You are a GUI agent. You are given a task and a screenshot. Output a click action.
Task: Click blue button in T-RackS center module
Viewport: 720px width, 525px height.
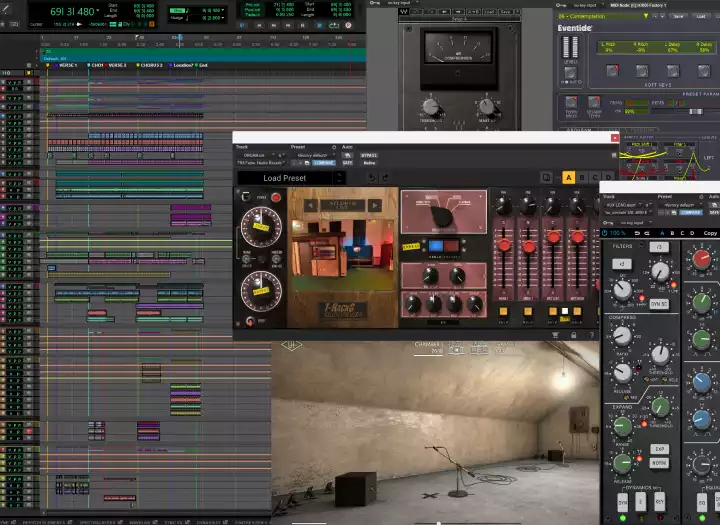[x=436, y=246]
